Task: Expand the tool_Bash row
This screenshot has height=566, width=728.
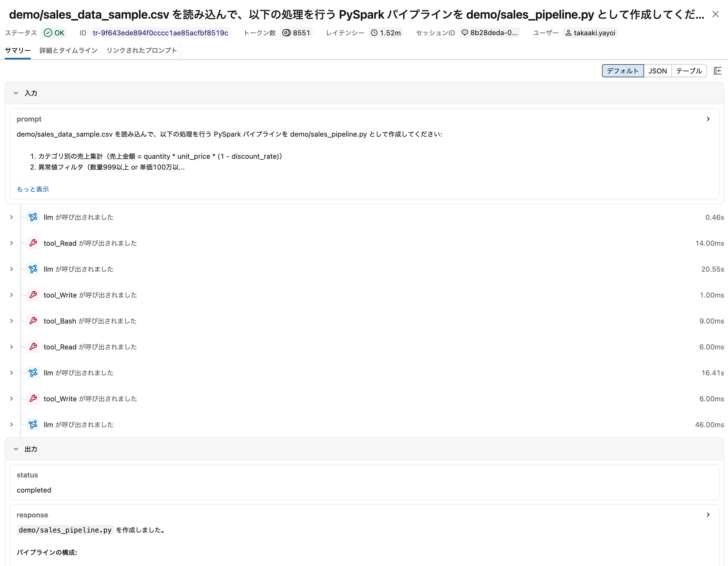Action: click(x=12, y=321)
